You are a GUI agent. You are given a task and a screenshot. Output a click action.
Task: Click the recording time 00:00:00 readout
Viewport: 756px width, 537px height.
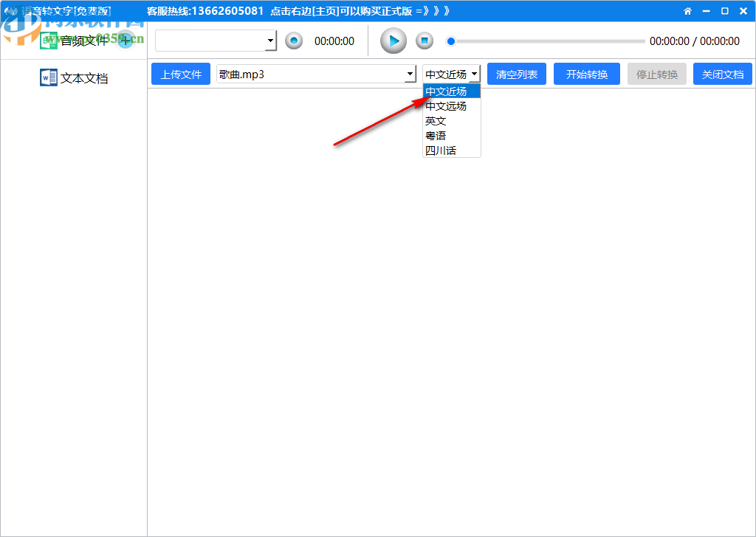point(334,41)
